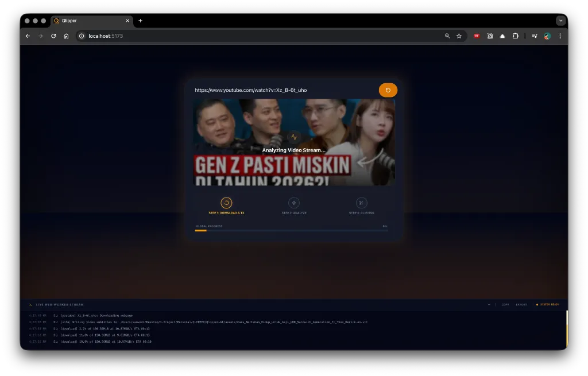This screenshot has width=588, height=376.
Task: Open the browser three-dot menu
Action: click(x=560, y=36)
